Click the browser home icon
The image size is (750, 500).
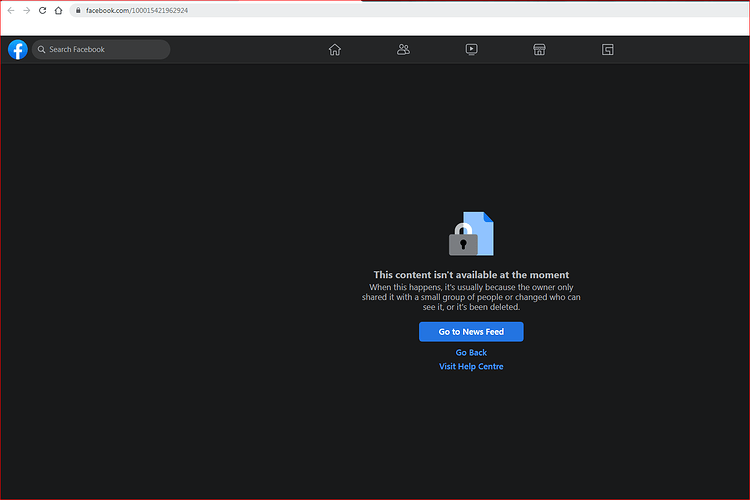tap(58, 10)
